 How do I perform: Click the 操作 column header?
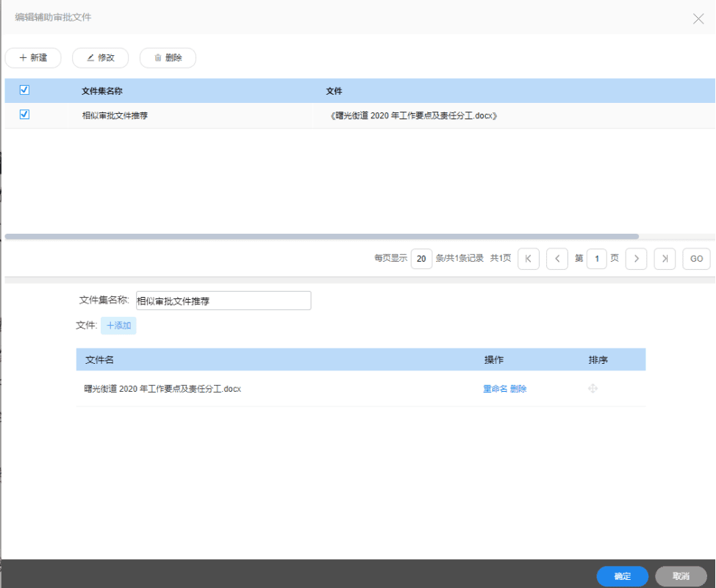pos(493,359)
